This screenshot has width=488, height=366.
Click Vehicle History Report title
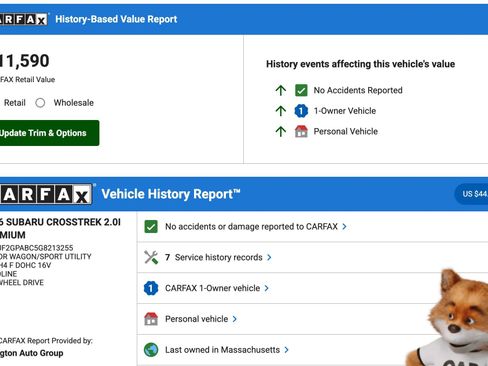(x=171, y=194)
